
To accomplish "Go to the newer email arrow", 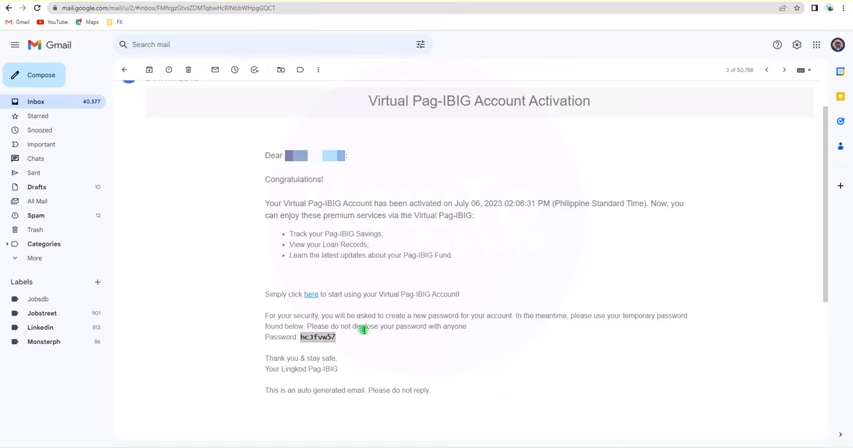I will click(x=767, y=70).
